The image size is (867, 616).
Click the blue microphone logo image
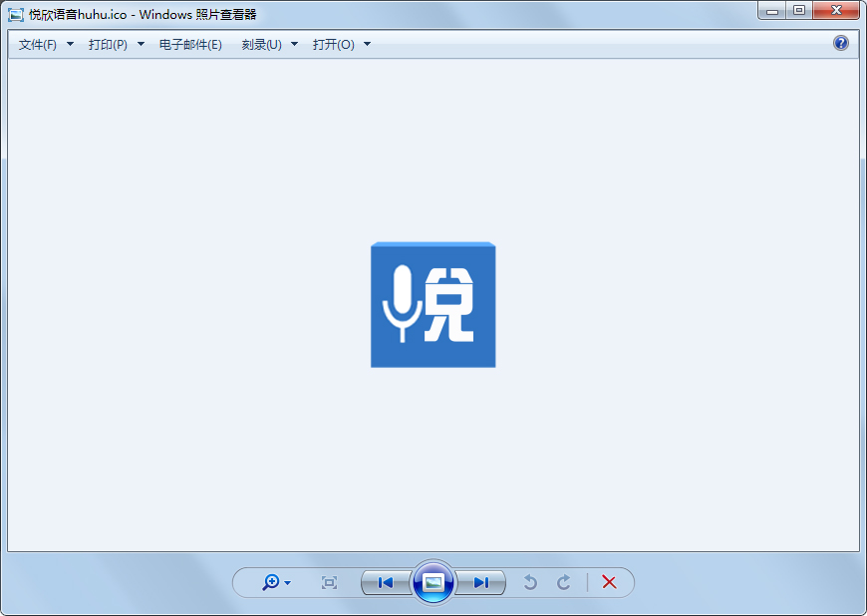[433, 305]
